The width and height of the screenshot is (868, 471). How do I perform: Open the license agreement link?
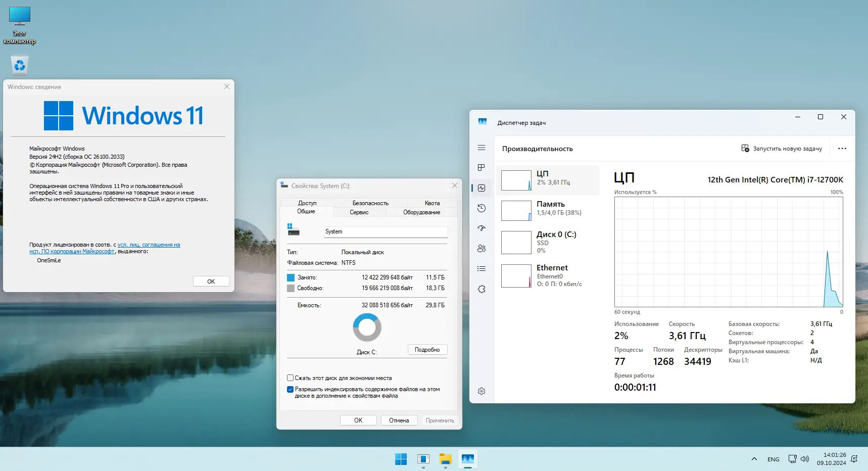[105, 248]
